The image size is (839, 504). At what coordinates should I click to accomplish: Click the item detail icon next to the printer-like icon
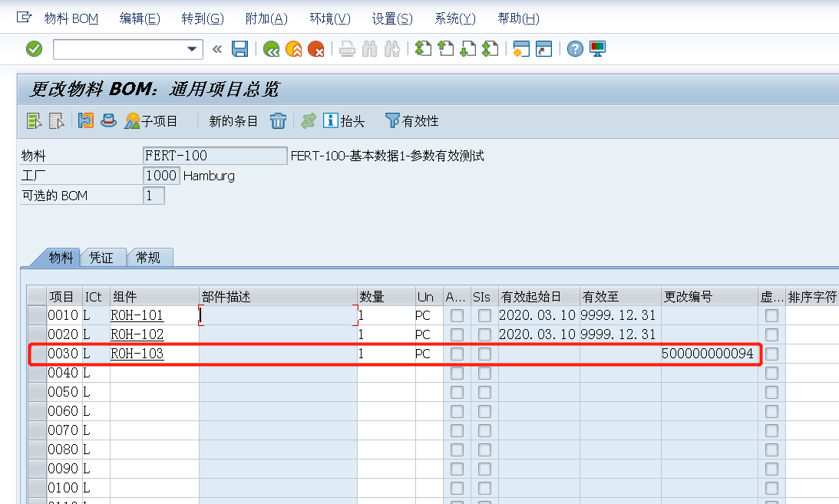point(86,120)
